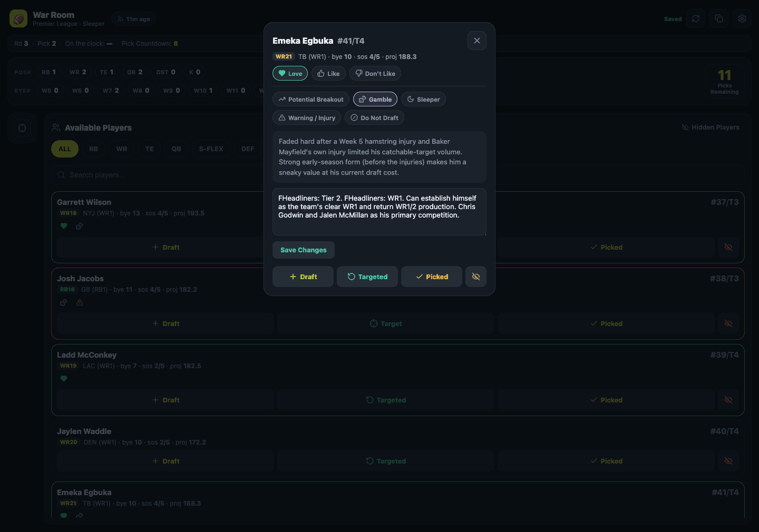Switch to the WR position filter tab
The image size is (759, 532).
click(122, 149)
